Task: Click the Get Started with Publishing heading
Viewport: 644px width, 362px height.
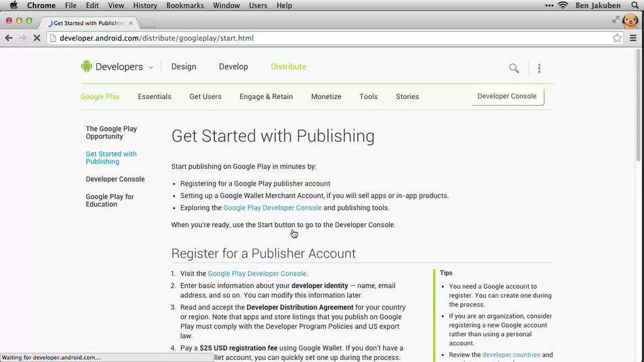Action: [273, 136]
